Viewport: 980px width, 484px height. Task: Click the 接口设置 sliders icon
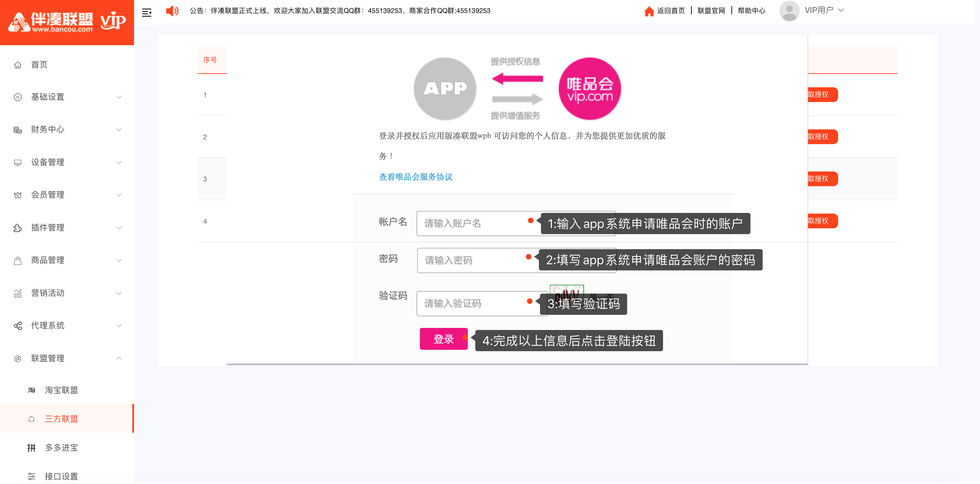point(31,476)
